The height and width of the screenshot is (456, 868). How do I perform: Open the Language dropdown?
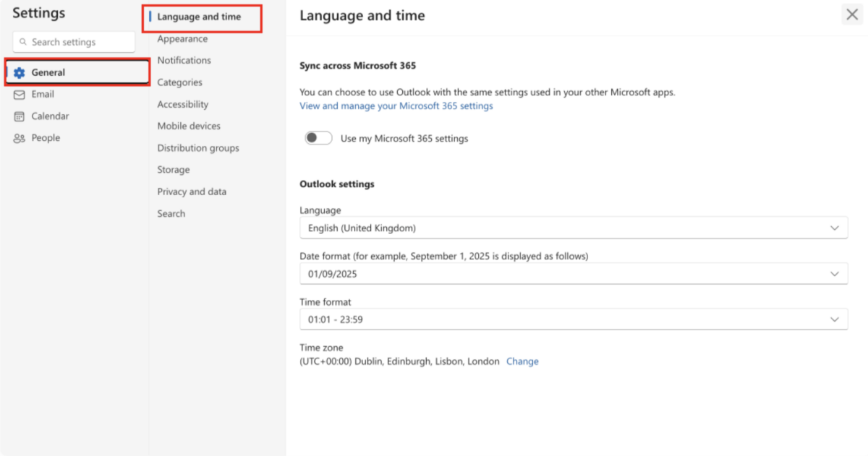point(573,227)
